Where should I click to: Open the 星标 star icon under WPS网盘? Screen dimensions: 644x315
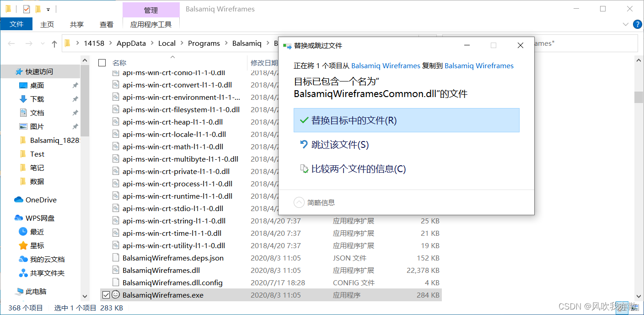pos(23,245)
